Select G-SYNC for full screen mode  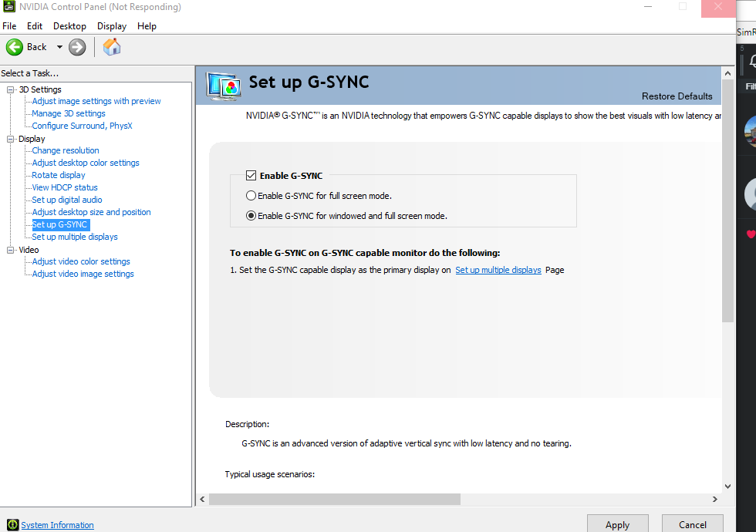click(251, 196)
